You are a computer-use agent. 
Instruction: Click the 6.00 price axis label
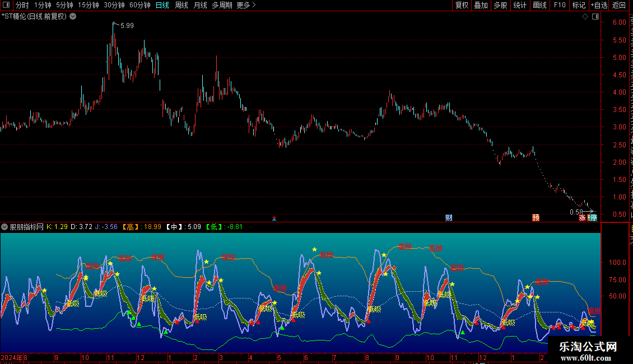[619, 22]
